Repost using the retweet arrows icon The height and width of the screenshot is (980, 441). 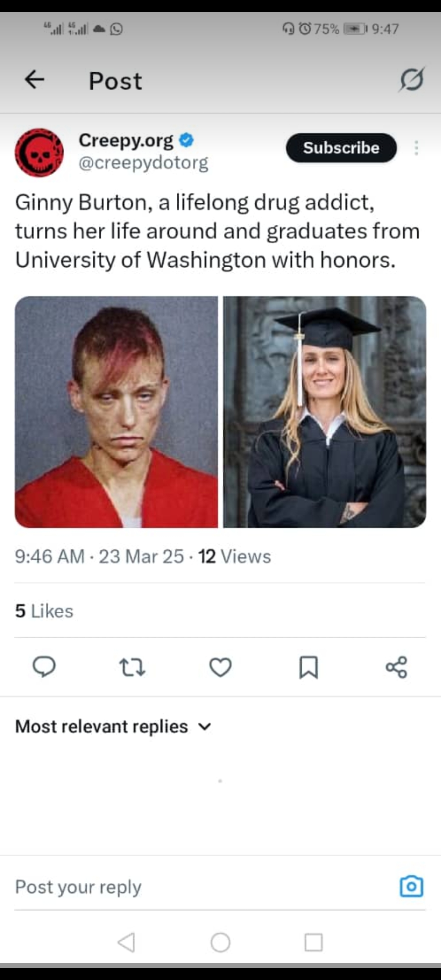pos(132,667)
